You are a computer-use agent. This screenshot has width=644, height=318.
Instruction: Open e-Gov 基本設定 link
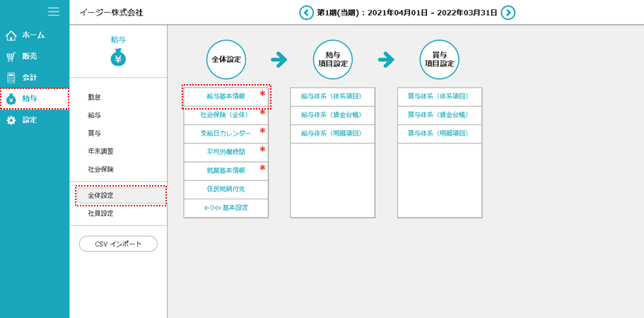pyautogui.click(x=226, y=208)
